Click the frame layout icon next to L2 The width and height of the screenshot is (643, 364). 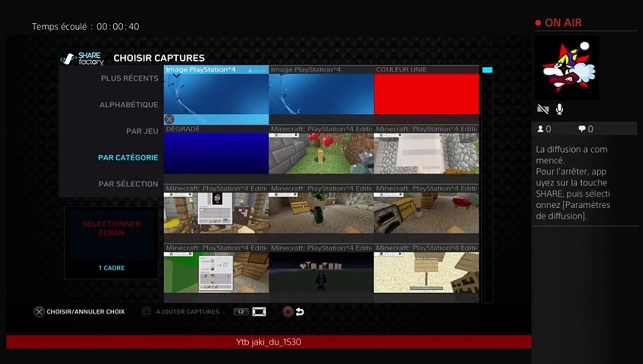tap(259, 312)
